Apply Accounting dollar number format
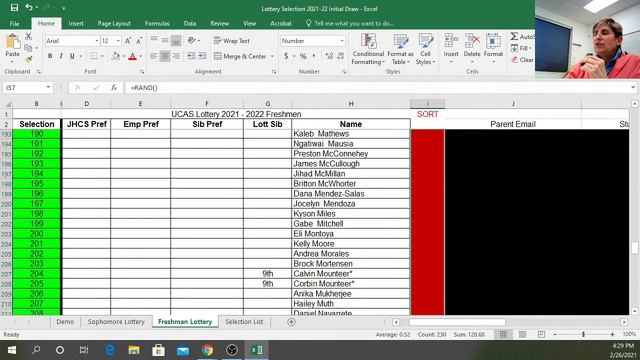This screenshot has width=640, height=360. [286, 56]
